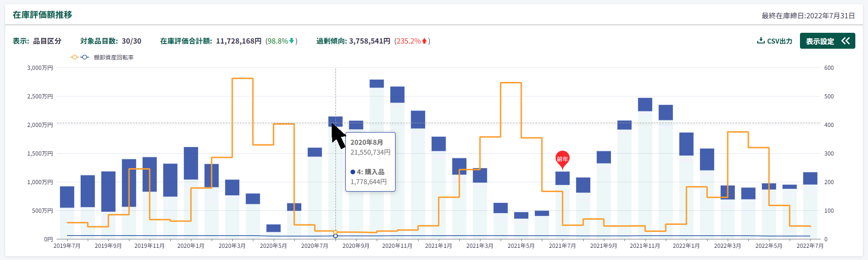This screenshot has width=868, height=260.
Task: Click the orange data point on the hover line
Action: tap(335, 232)
